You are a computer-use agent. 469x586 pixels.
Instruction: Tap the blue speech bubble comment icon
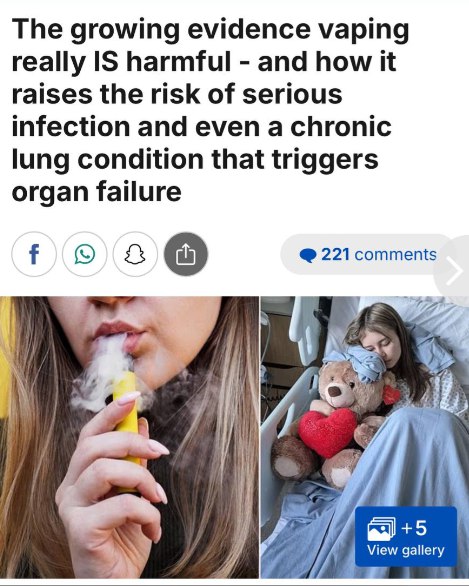pyautogui.click(x=308, y=256)
